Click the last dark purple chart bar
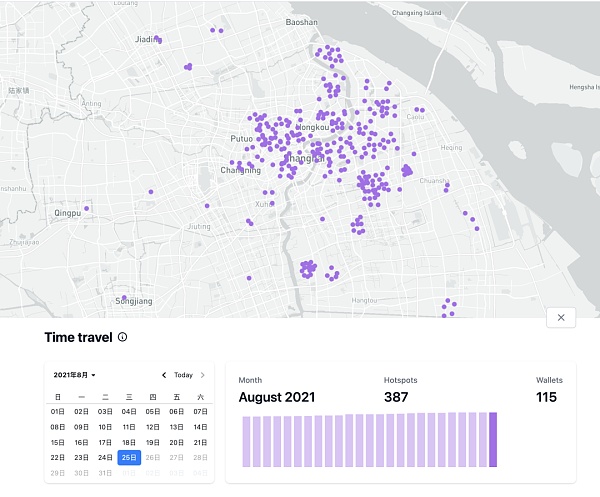The image size is (600, 497). coord(493,440)
